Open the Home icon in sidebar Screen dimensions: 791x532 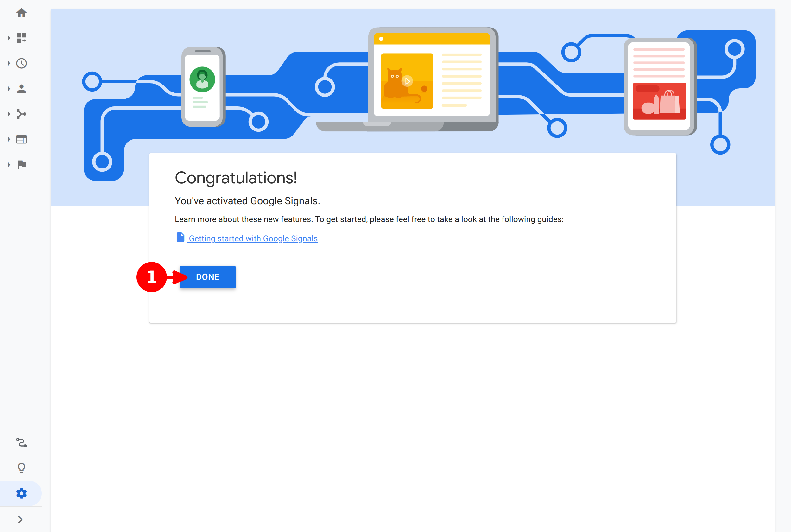[x=21, y=13]
